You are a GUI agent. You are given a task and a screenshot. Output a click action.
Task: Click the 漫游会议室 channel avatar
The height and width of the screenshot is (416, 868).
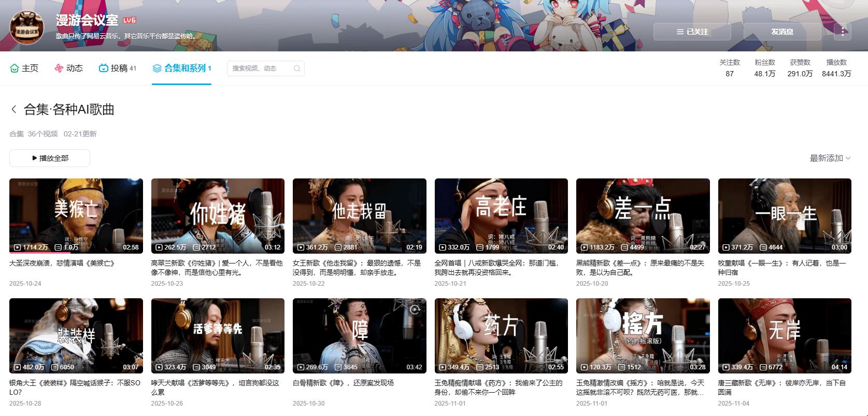(x=27, y=28)
